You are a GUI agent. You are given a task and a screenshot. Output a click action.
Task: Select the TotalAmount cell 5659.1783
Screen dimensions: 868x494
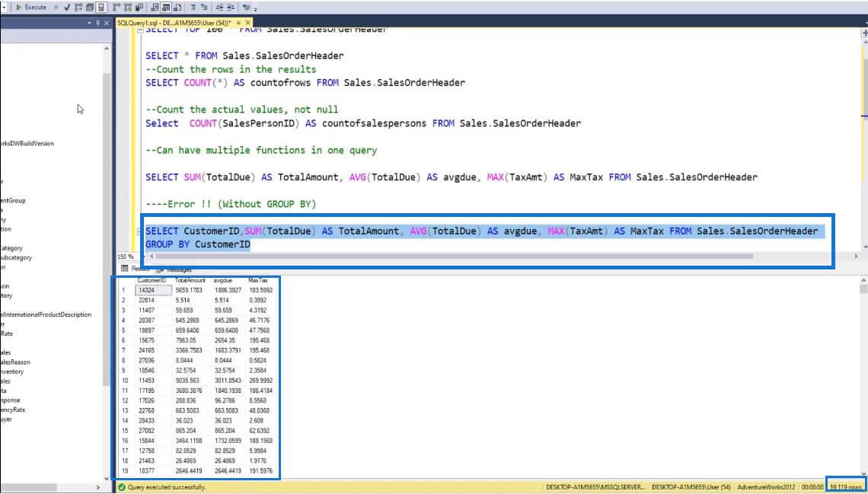192,290
